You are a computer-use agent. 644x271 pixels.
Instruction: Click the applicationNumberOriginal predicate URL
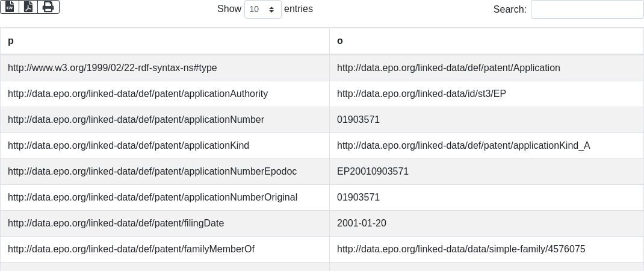pyautogui.click(x=152, y=198)
